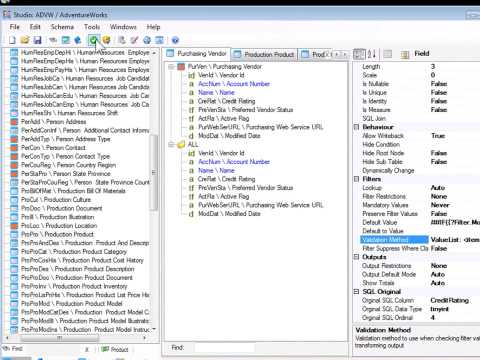Collapse the SQL Original property section

click(x=356, y=292)
